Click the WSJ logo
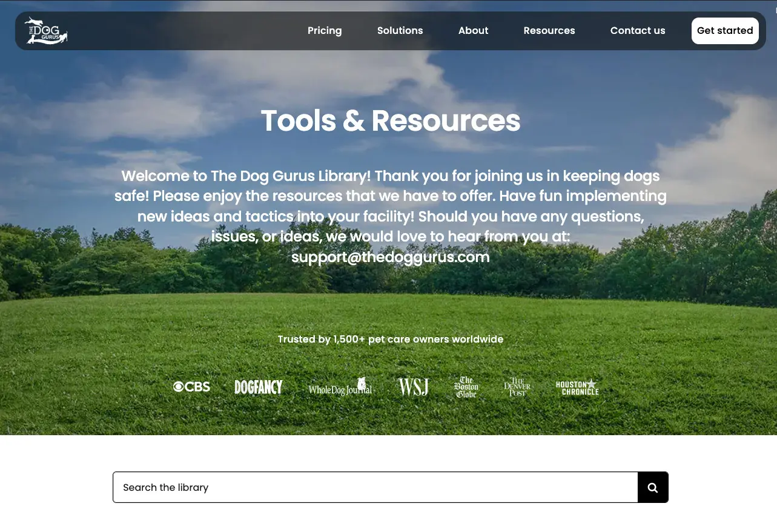The height and width of the screenshot is (532, 777). pyautogui.click(x=413, y=387)
